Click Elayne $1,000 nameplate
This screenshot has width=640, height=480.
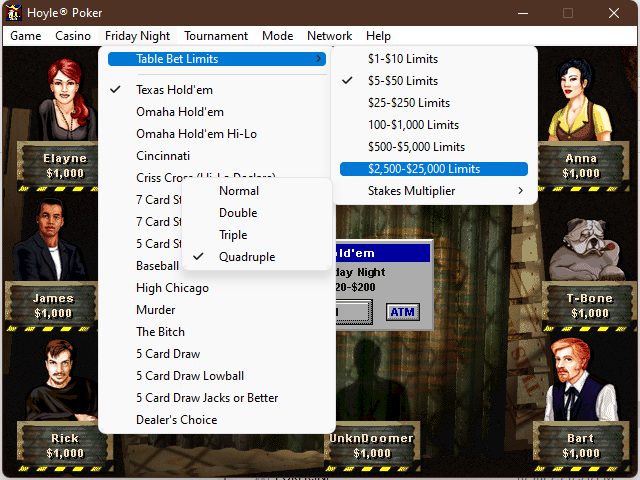tap(58, 166)
